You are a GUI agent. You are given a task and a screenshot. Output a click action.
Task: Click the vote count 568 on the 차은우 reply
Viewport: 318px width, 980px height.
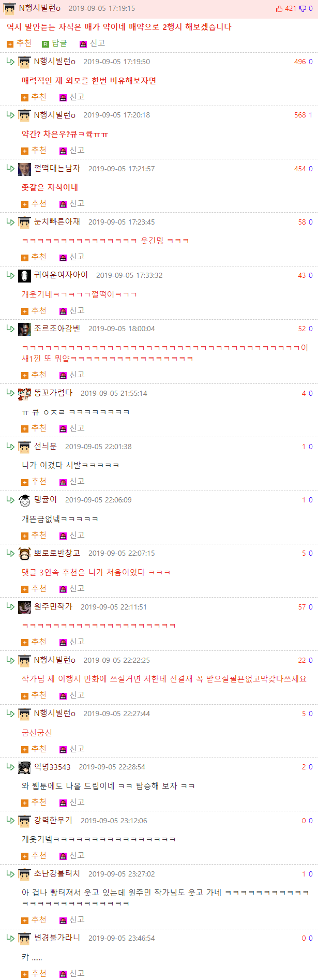click(300, 115)
